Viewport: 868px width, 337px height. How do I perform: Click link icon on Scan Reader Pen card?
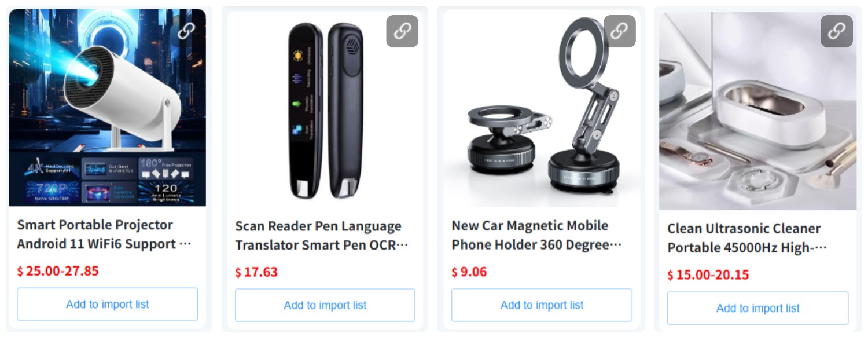[402, 31]
